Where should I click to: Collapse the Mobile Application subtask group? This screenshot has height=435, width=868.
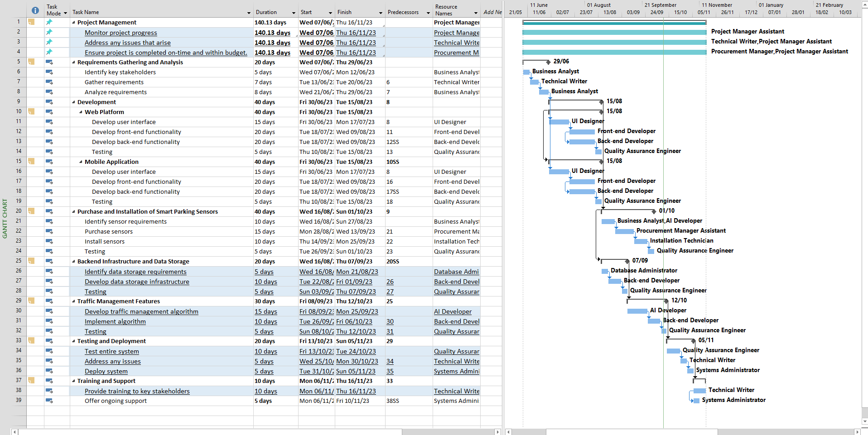coord(81,162)
